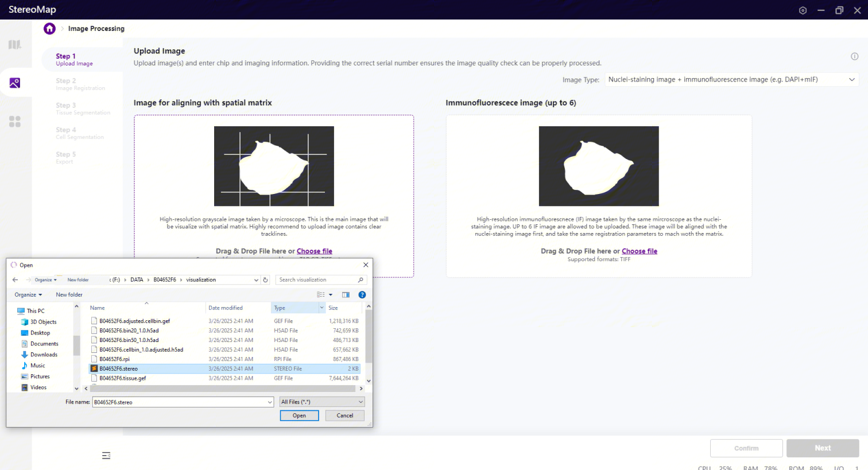Open the view options dropdown arrow
The width and height of the screenshot is (868, 470).
click(331, 295)
